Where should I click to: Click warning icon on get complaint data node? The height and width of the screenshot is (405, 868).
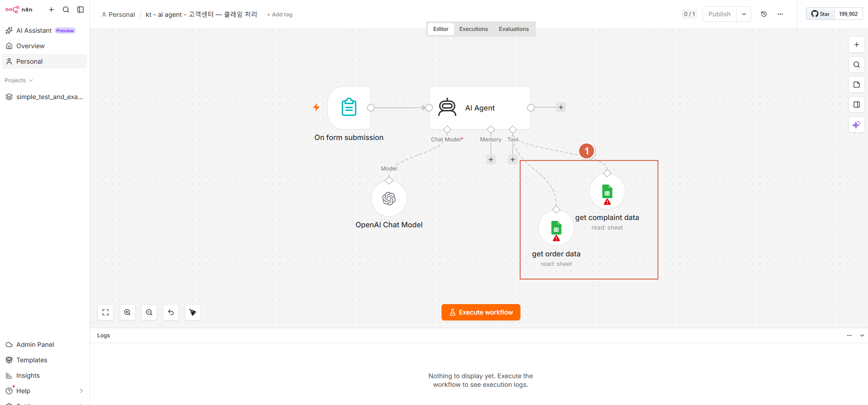pyautogui.click(x=607, y=202)
